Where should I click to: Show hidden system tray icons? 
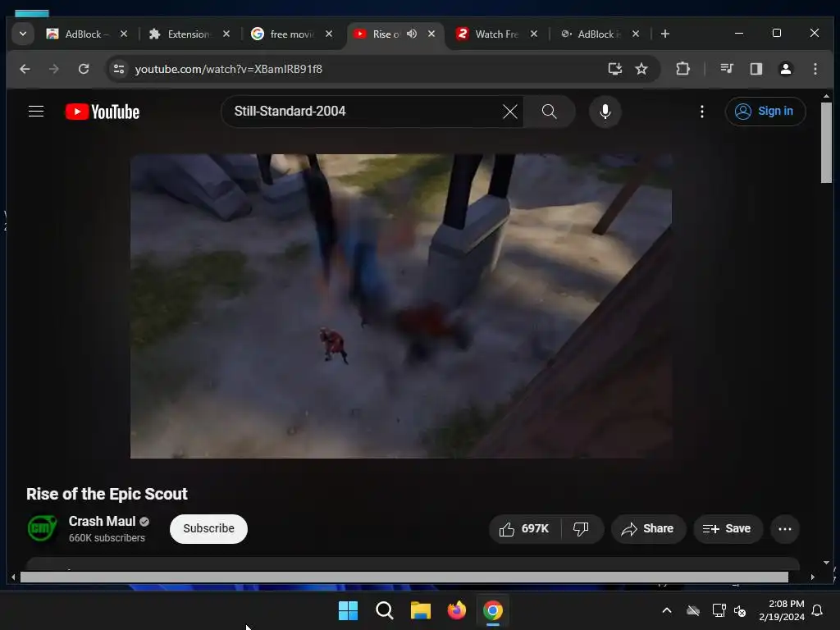tap(667, 610)
